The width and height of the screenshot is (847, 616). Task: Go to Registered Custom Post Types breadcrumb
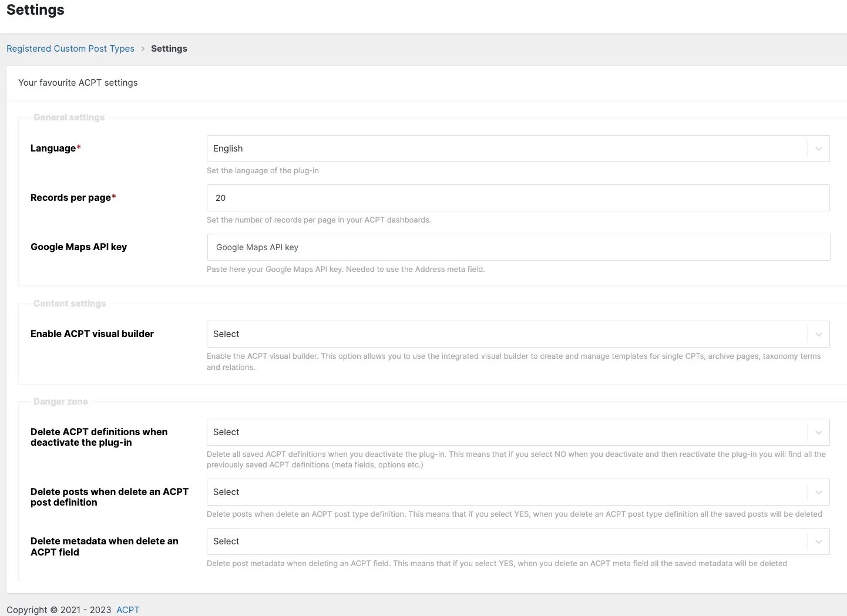pos(70,49)
